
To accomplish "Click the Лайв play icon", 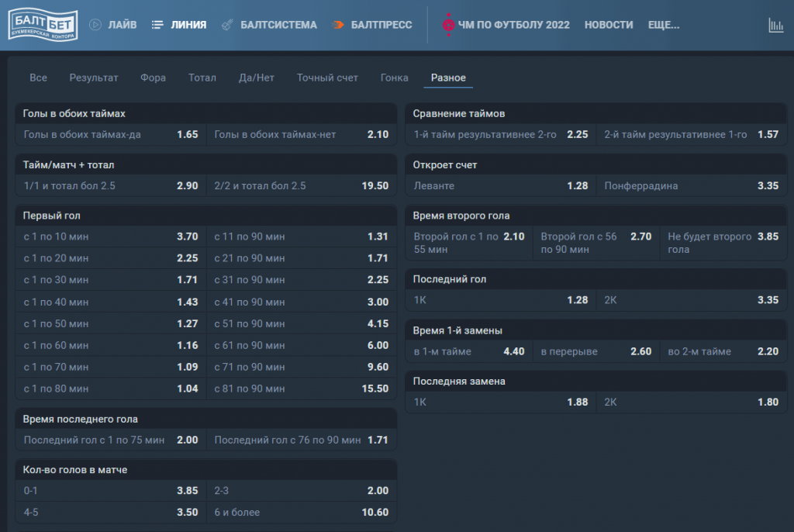I will tap(95, 25).
